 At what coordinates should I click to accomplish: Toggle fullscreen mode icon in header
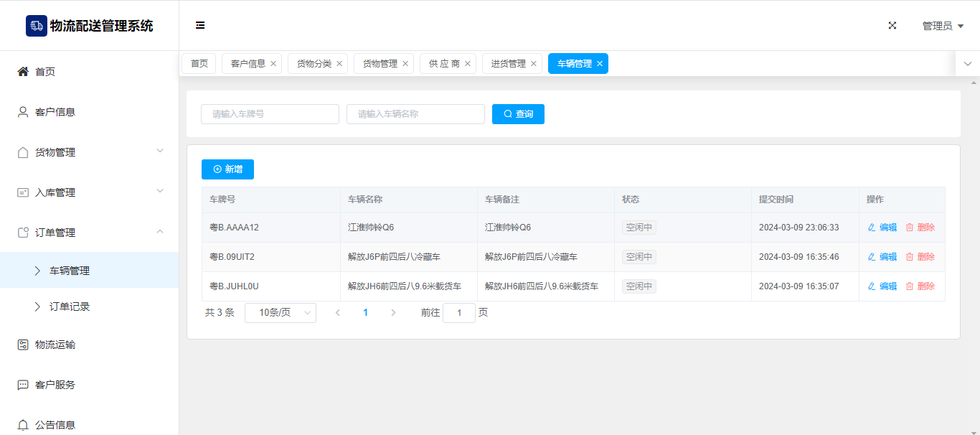click(892, 26)
